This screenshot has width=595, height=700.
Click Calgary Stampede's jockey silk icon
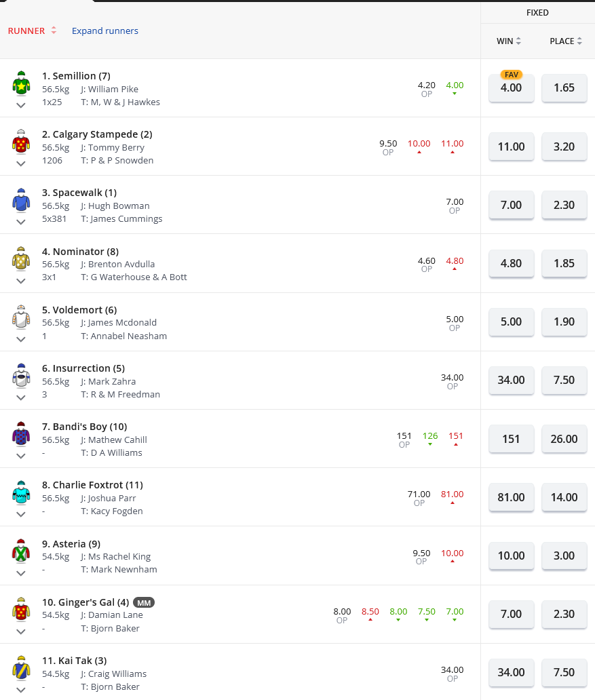pyautogui.click(x=21, y=141)
